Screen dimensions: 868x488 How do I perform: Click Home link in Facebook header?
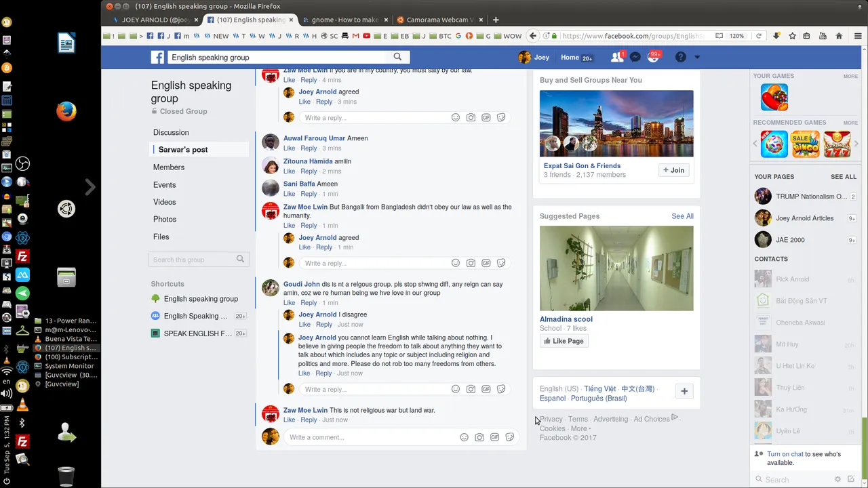[x=570, y=58]
